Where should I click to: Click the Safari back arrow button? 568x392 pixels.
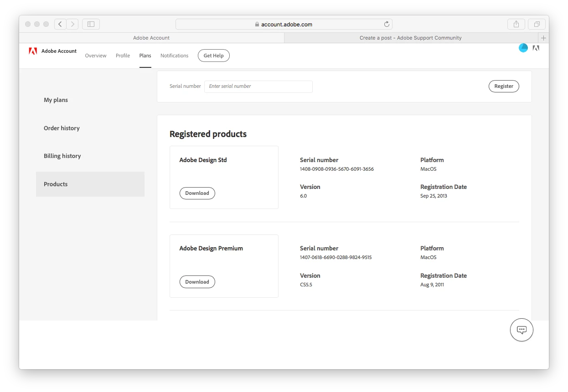point(60,24)
